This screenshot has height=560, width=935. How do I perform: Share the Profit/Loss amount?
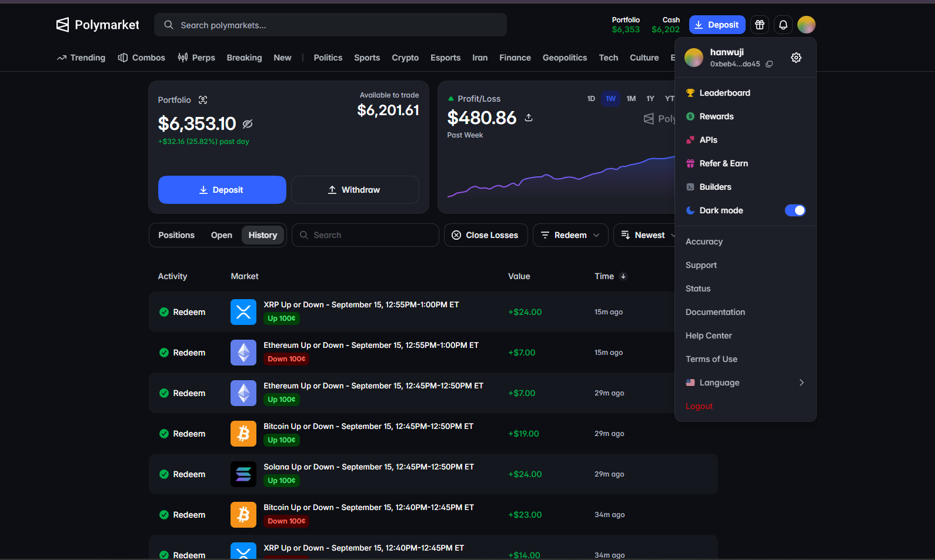[529, 118]
